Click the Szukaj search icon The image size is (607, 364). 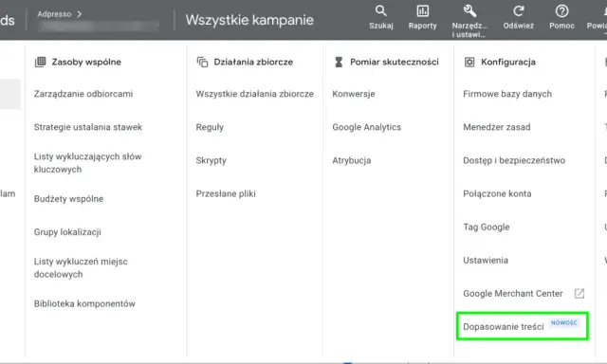[x=381, y=10]
